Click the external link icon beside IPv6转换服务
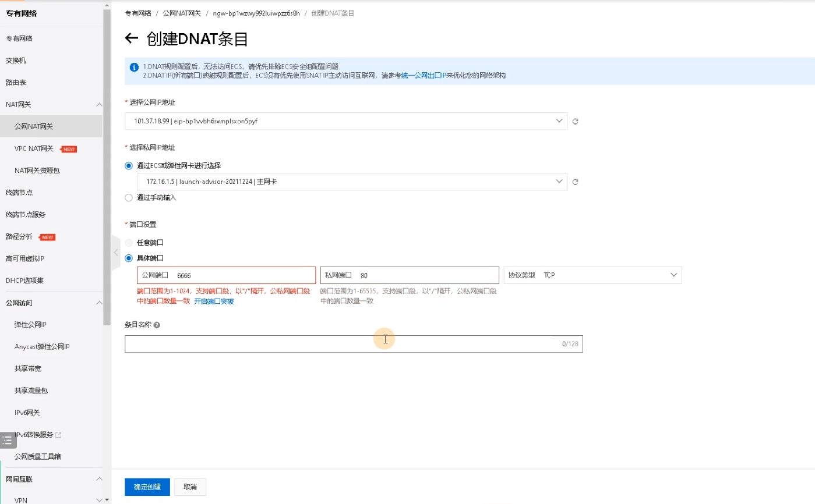The width and height of the screenshot is (815, 504). coord(58,435)
